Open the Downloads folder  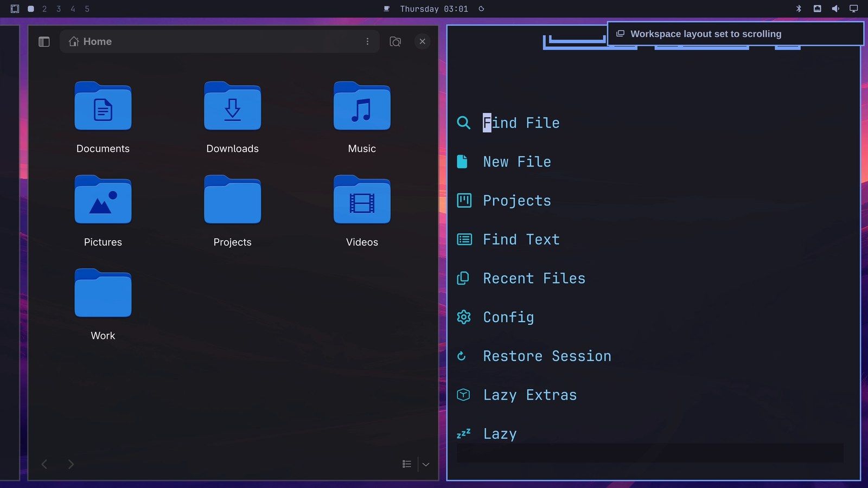(232, 118)
